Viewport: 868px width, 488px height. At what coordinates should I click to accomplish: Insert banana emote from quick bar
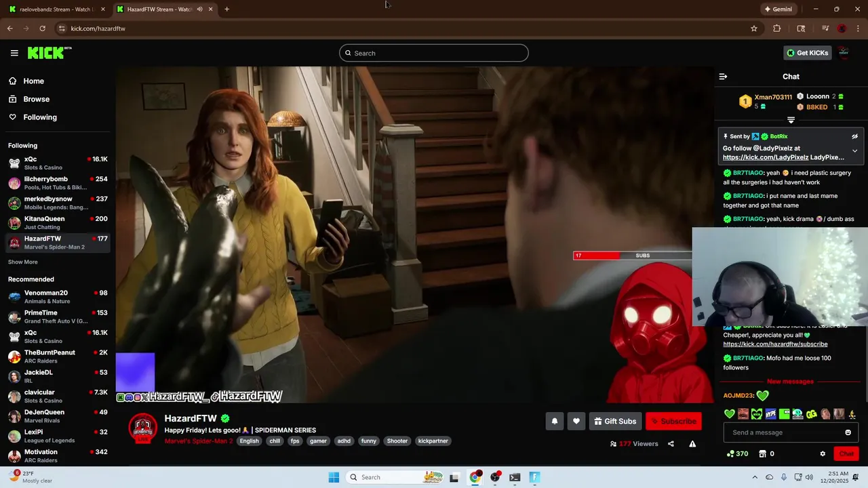852,414
